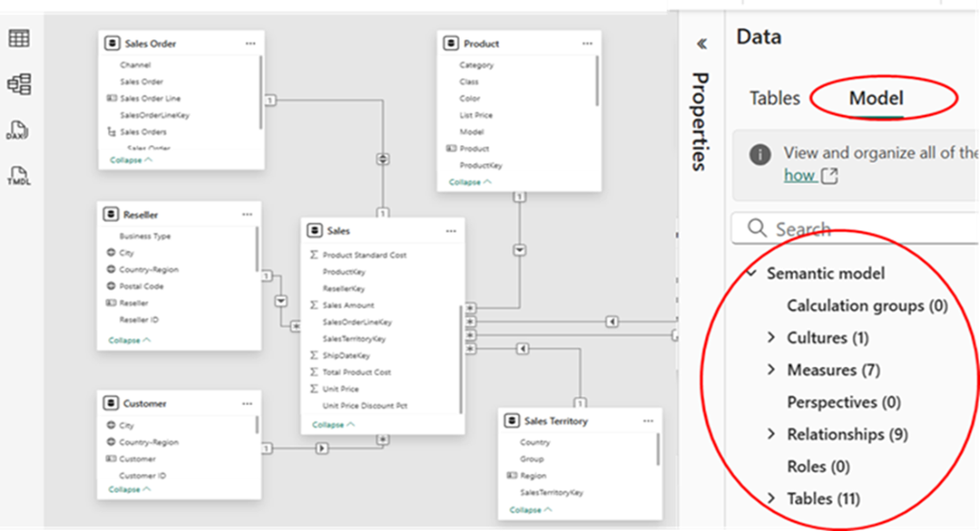
Task: Expand the Tables (11) node
Action: click(x=772, y=498)
